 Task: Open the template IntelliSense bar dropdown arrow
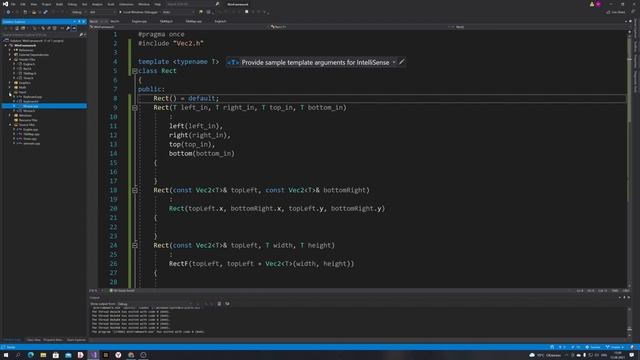click(394, 62)
